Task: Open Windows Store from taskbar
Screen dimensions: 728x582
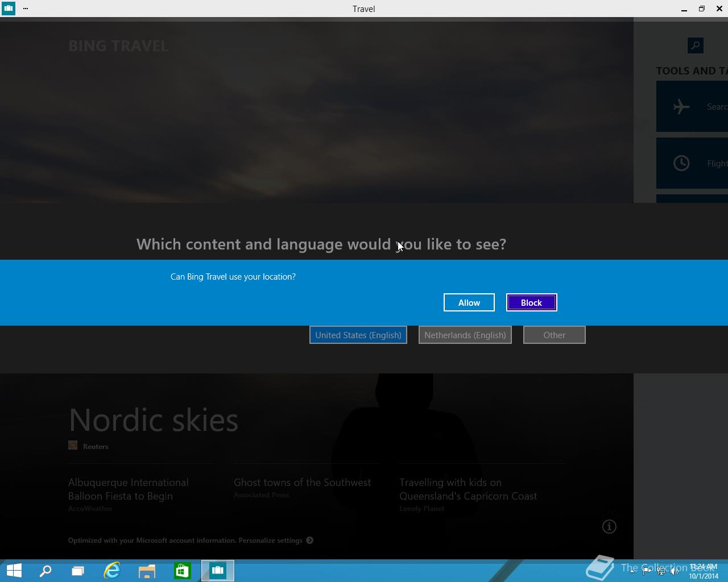Action: click(x=182, y=571)
